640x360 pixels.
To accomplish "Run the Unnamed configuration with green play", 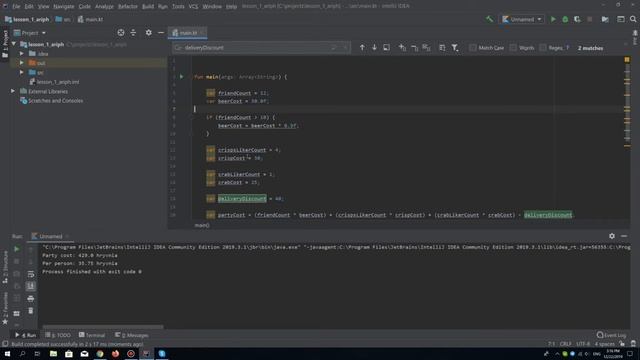I will tap(553, 19).
